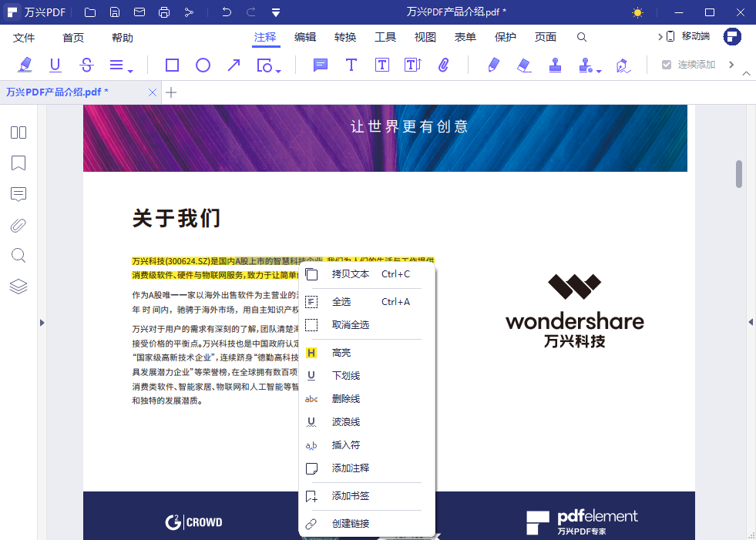Choose the arrow drawing tool
Viewport: 756px width, 540px height.
point(234,65)
